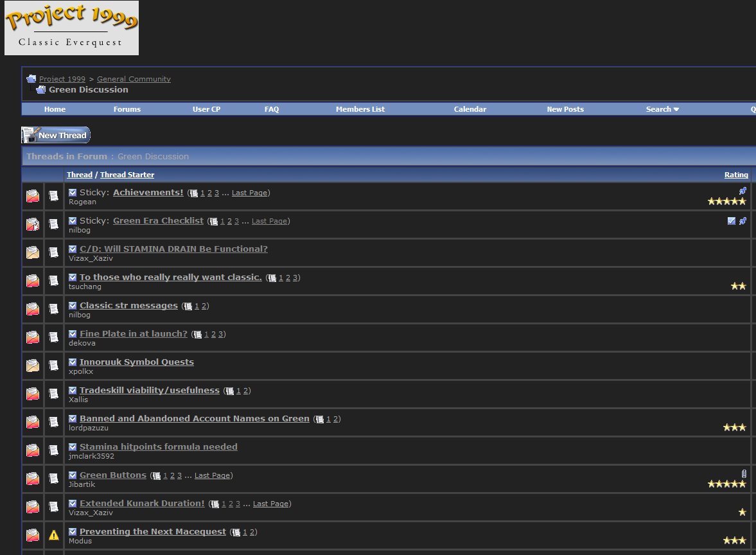Screen dimensions: 756x555
Task: Click envelope status icon for Tradeskill viability/usefulness
Action: point(33,394)
